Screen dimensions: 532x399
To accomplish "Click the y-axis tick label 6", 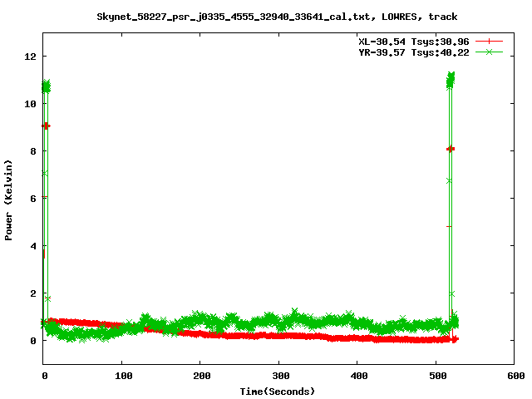I will point(33,199).
